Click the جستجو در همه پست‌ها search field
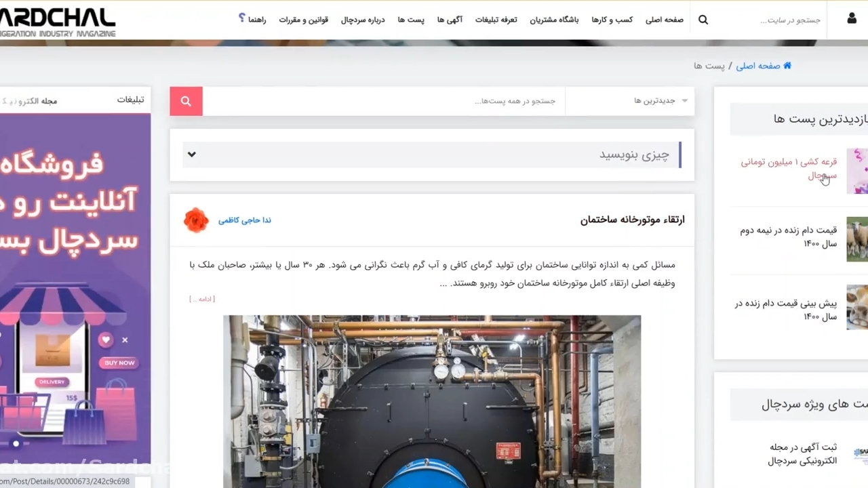 (384, 101)
